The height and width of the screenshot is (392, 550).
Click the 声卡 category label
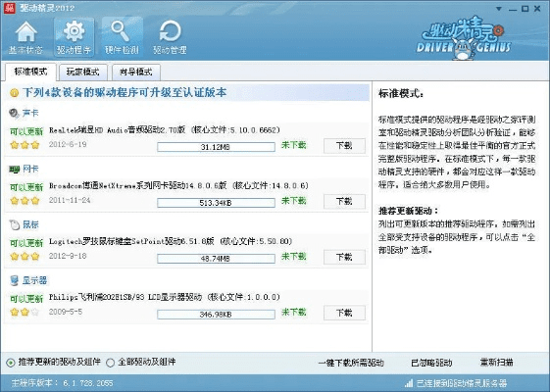[x=30, y=114]
